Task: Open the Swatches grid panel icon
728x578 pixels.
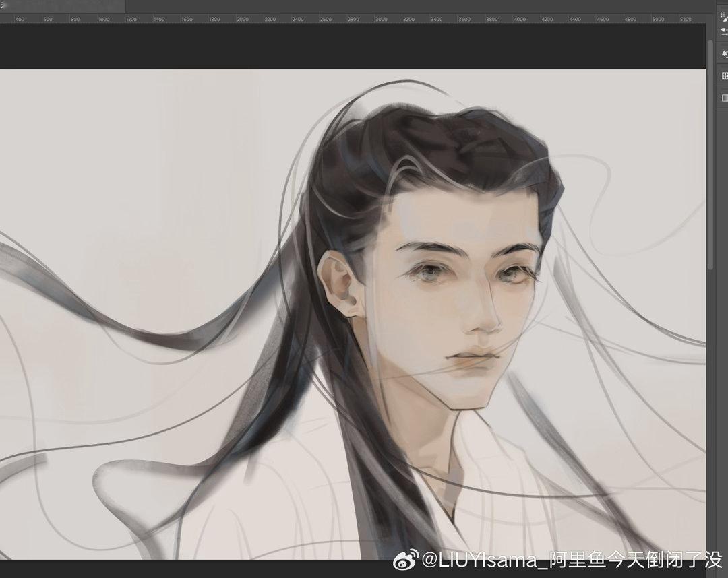Action: 724,75
